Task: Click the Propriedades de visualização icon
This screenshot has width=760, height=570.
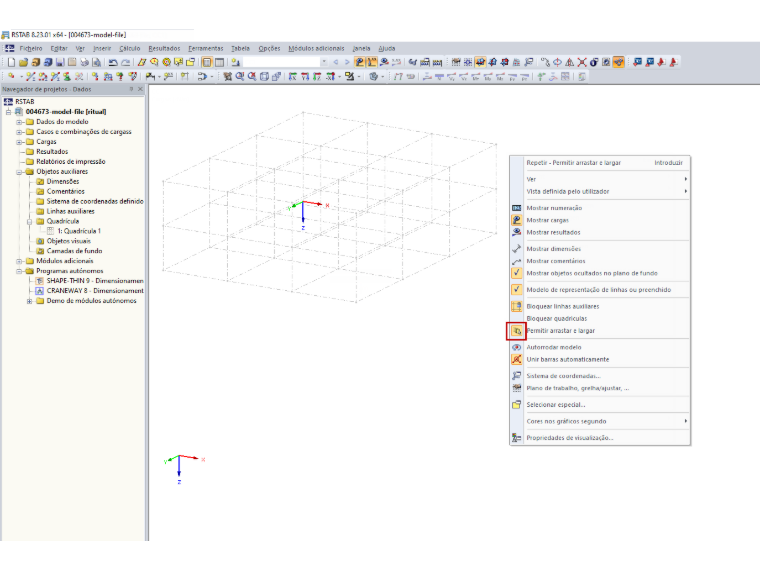Action: pos(517,438)
